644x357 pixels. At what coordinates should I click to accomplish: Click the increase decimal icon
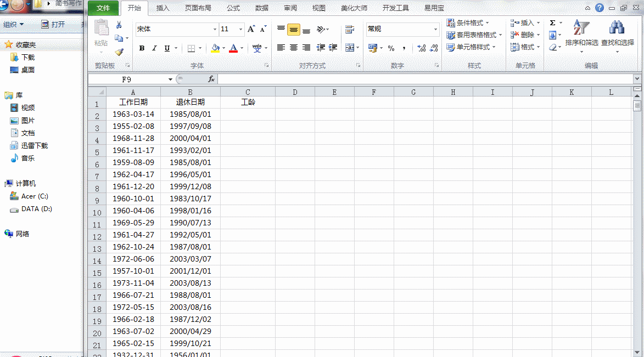[422, 48]
